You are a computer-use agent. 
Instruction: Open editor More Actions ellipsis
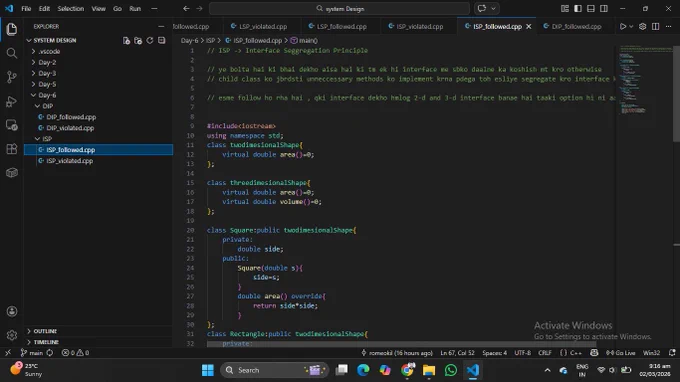(x=668, y=26)
